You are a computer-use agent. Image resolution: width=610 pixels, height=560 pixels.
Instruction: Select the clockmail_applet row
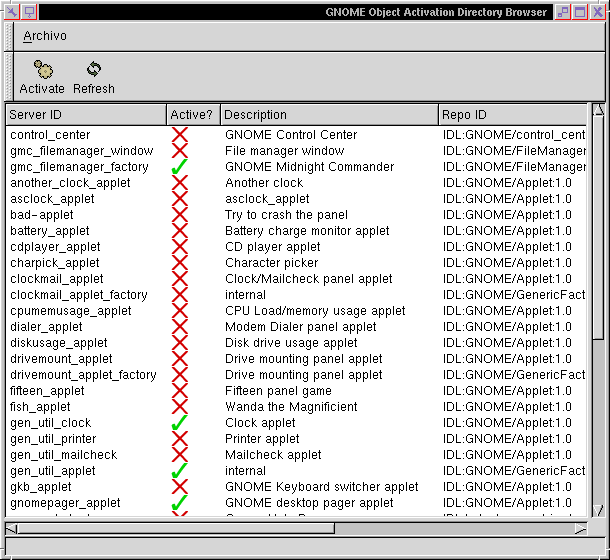coord(296,279)
